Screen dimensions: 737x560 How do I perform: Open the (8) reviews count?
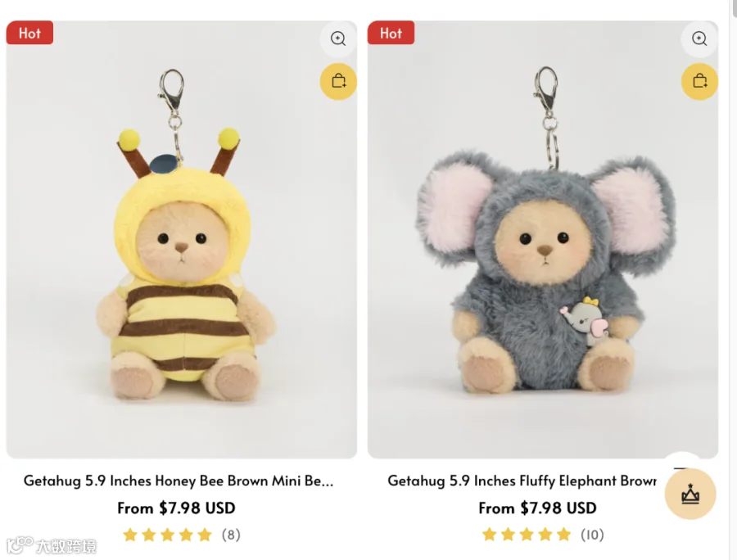(231, 535)
